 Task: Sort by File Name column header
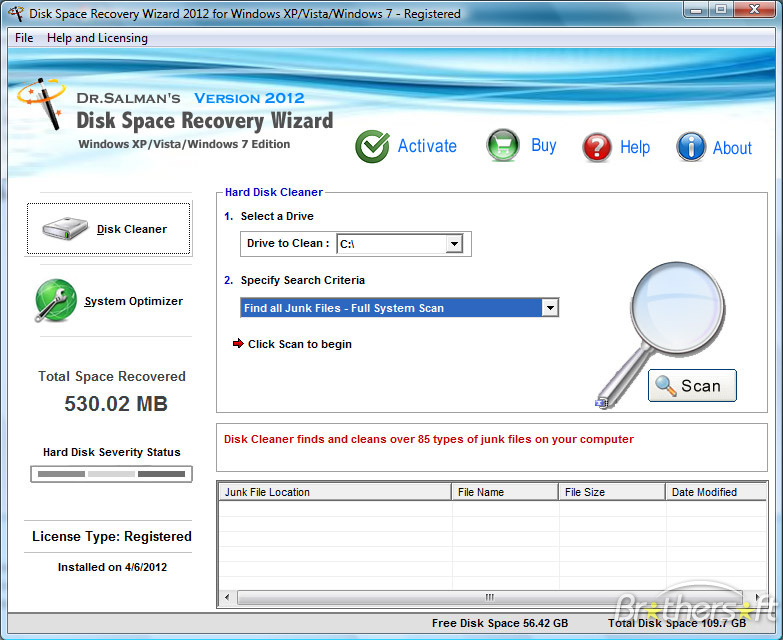tap(505, 492)
